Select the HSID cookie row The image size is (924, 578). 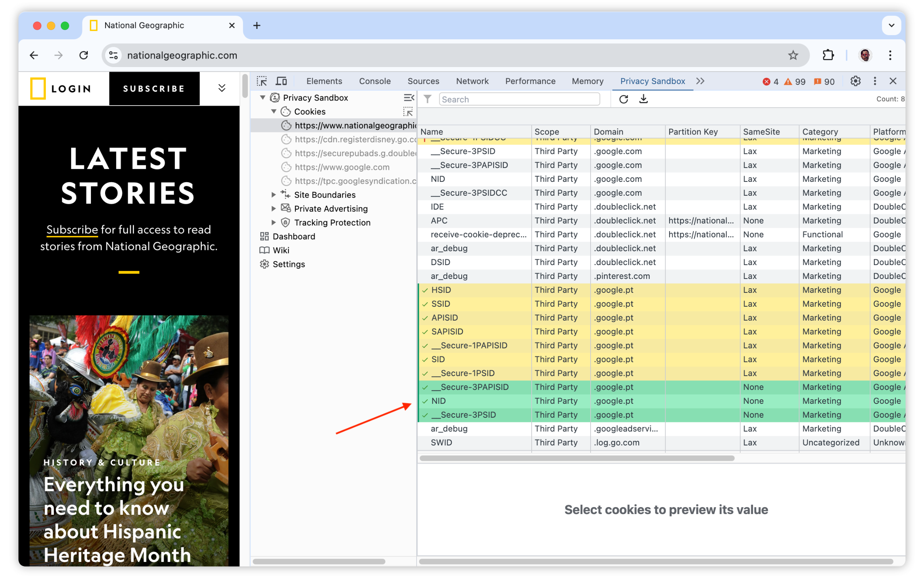661,290
